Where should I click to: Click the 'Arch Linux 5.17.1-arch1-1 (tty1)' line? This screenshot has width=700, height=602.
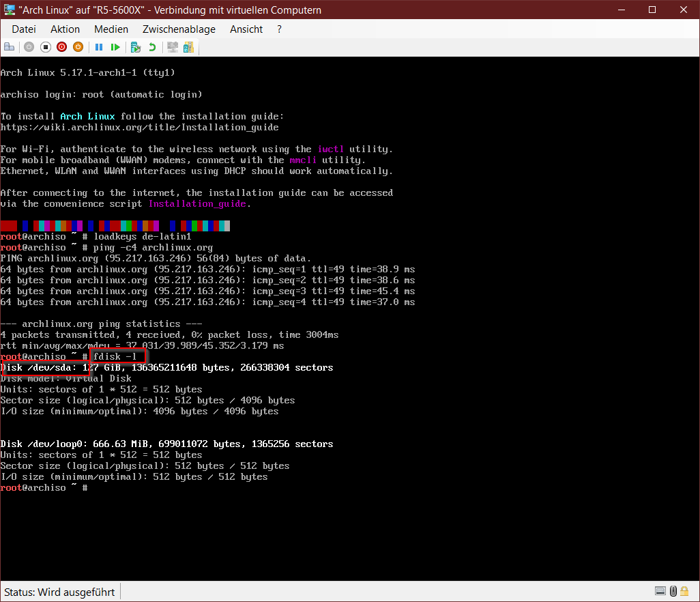point(87,72)
